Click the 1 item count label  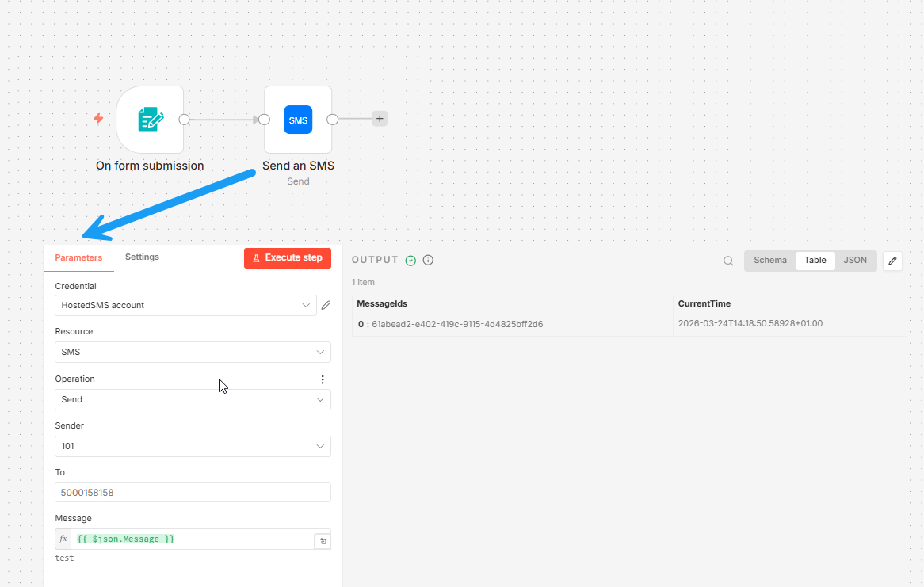(363, 282)
